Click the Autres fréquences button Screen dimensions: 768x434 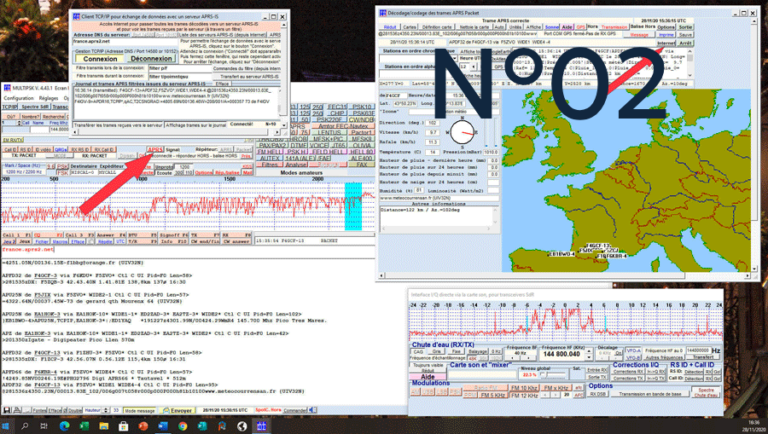664,357
